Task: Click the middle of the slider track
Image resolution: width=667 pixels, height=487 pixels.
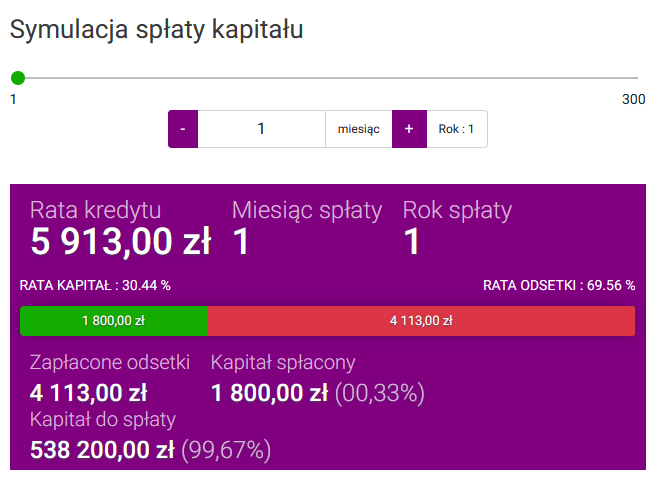Action: tap(327, 78)
